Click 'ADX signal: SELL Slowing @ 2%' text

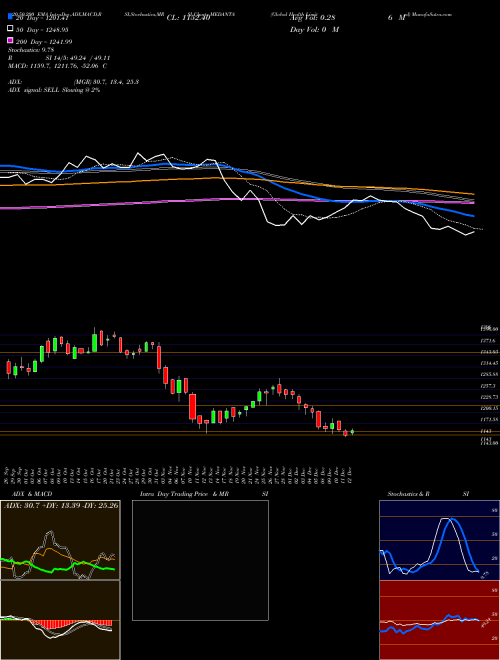54,90
